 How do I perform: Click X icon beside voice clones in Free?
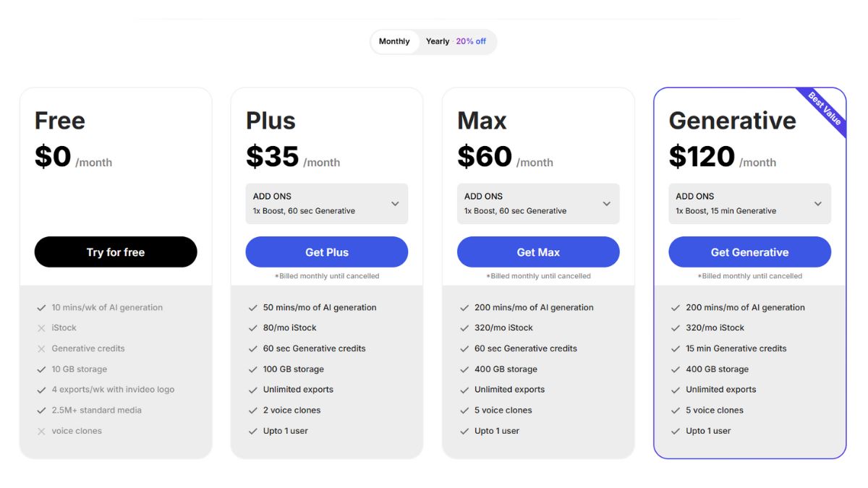point(41,431)
